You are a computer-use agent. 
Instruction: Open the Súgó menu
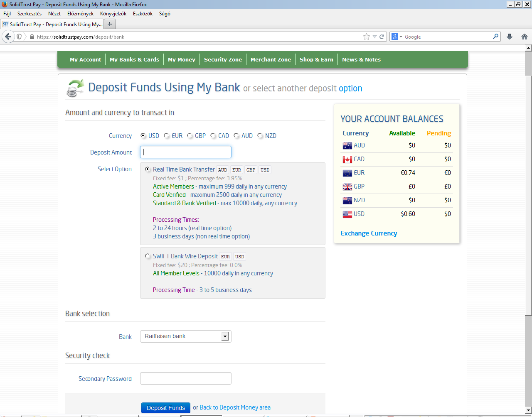[165, 14]
